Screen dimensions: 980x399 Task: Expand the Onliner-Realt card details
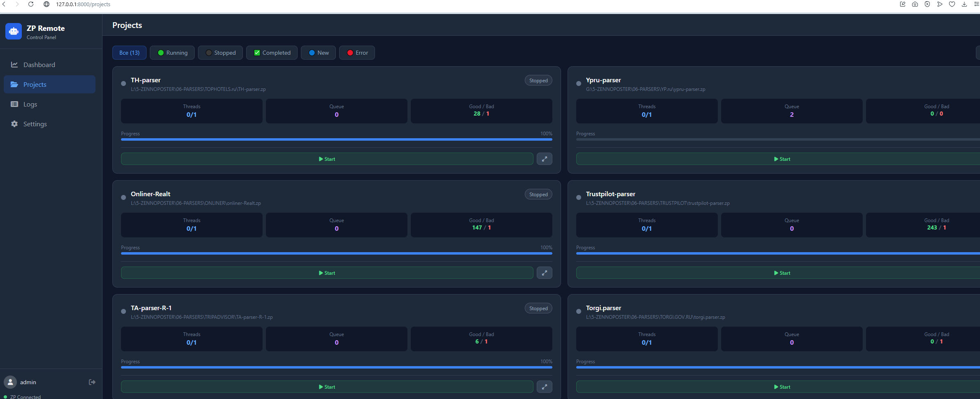pyautogui.click(x=544, y=273)
